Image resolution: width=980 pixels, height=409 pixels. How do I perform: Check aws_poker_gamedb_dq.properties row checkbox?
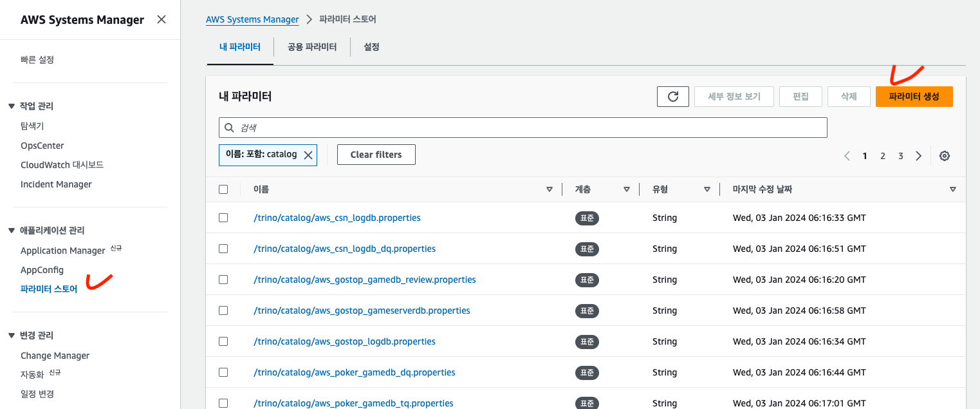coord(223,372)
